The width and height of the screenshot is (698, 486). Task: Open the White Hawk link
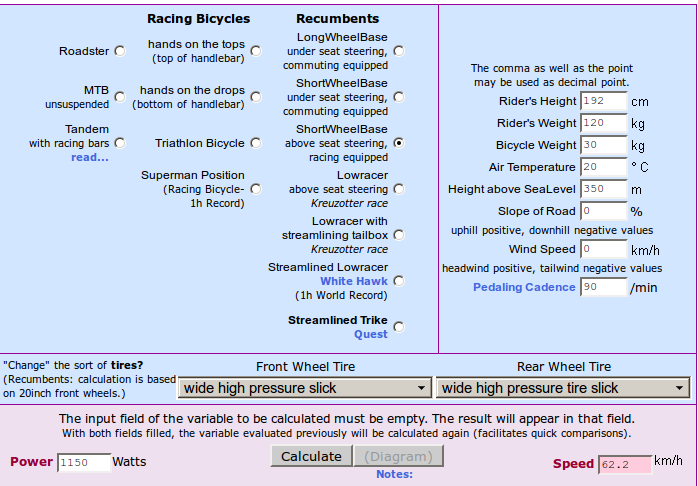tap(355, 281)
